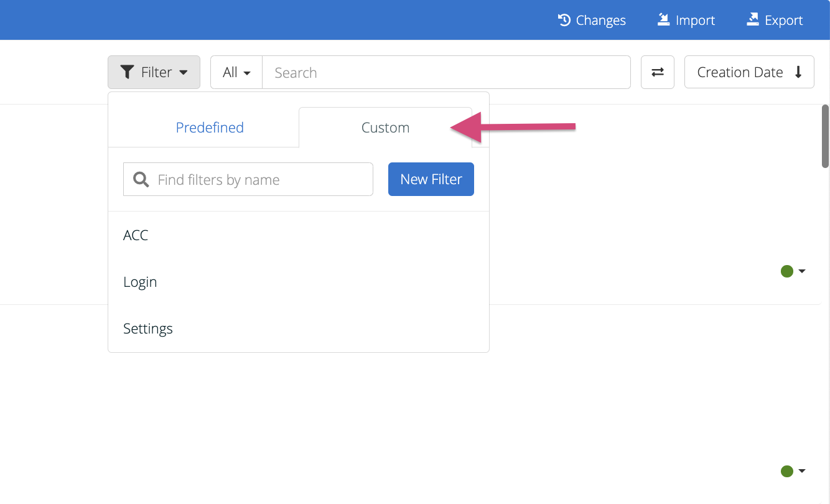The image size is (830, 504).
Task: Click the Import icon in header
Action: (663, 20)
